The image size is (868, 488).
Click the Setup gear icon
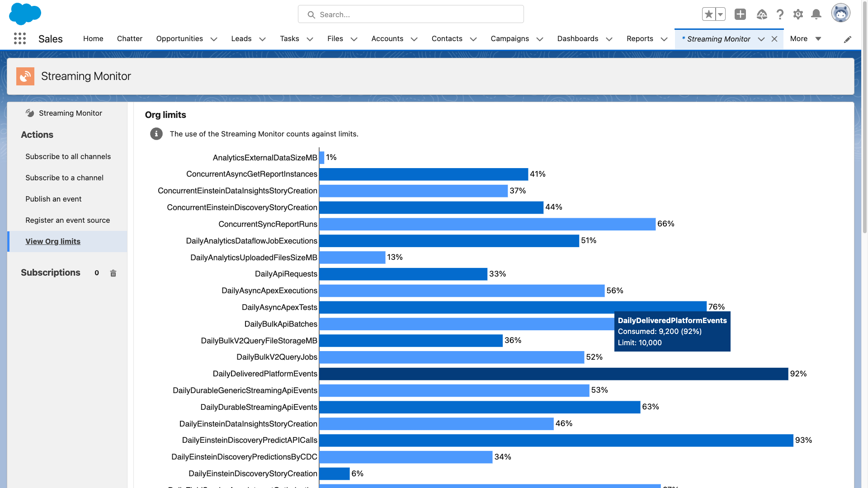[797, 14]
